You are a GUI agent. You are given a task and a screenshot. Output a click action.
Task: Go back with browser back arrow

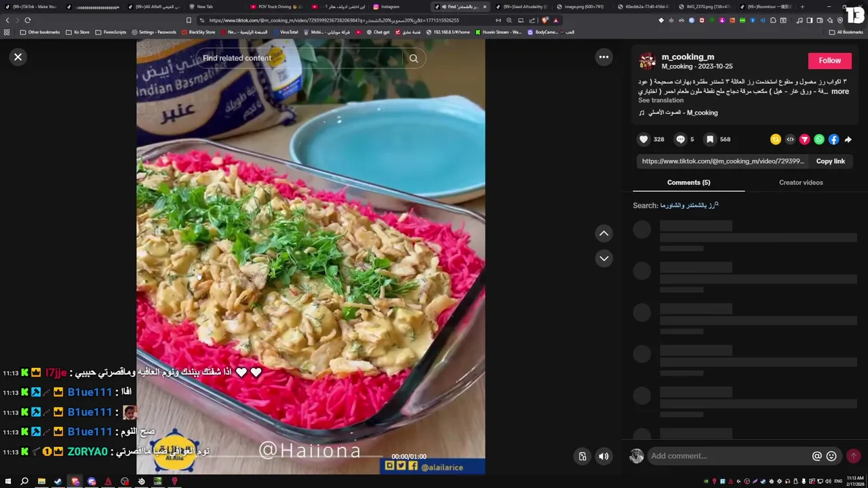7,20
